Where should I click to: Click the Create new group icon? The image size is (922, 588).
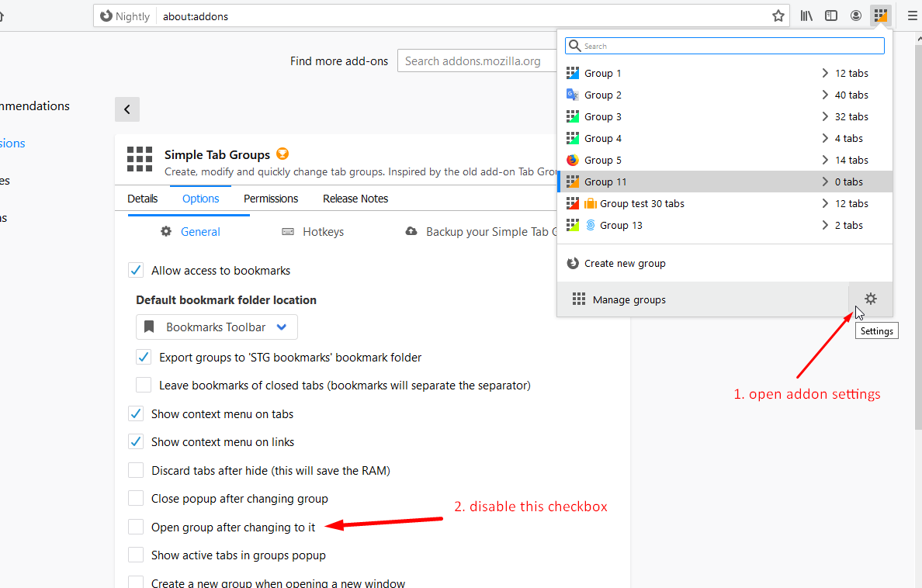[572, 263]
